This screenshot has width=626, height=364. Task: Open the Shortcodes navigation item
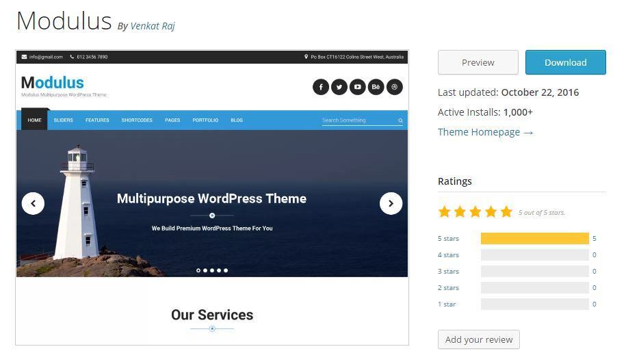137,120
